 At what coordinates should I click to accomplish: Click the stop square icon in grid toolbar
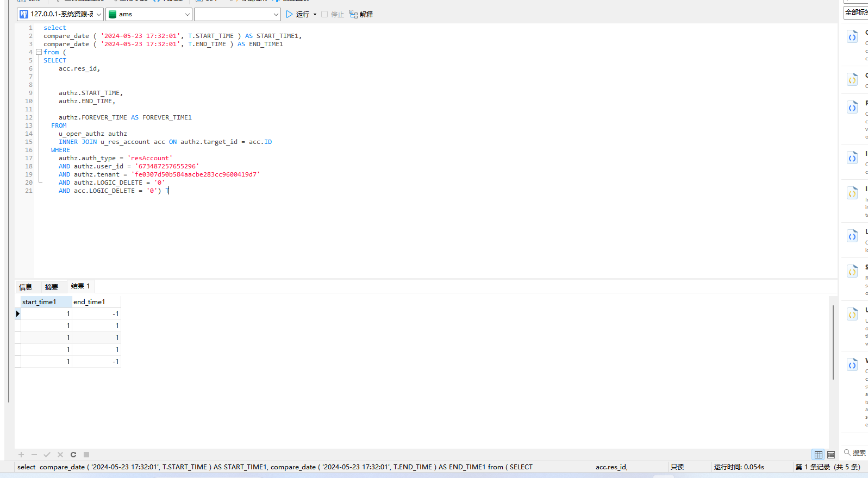click(86, 455)
